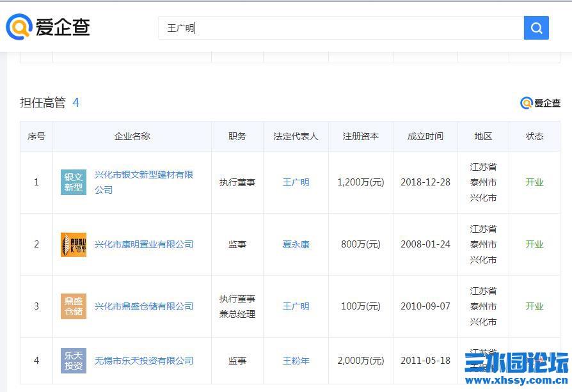Click 监事 position in the 乐天投资 row
The image size is (572, 392).
tap(237, 361)
